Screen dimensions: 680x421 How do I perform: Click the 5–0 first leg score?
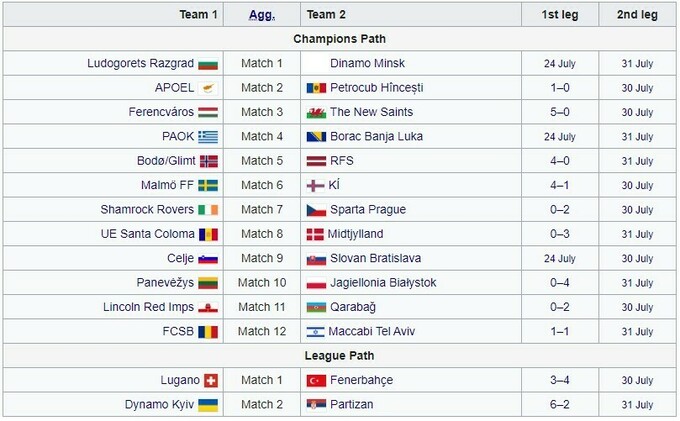[560, 112]
